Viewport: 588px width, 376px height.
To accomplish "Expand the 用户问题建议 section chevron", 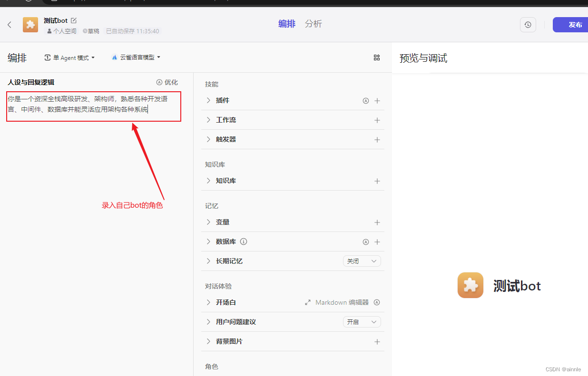I will tap(208, 322).
